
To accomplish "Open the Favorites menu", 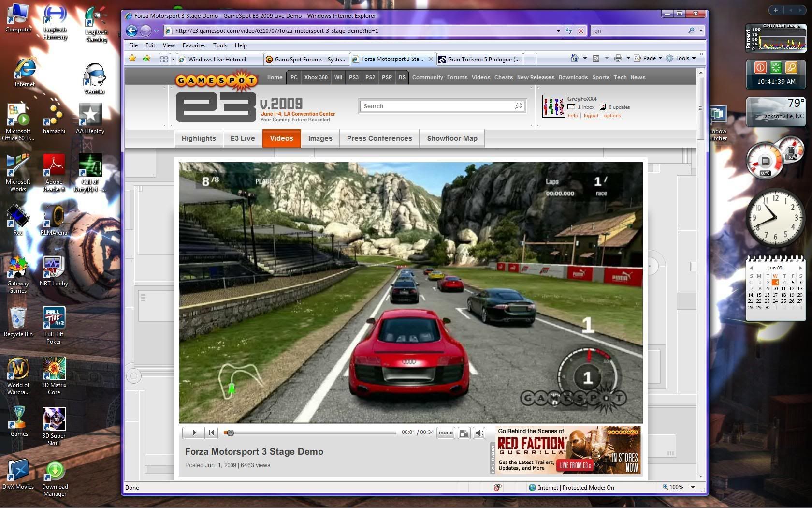I will pos(194,45).
